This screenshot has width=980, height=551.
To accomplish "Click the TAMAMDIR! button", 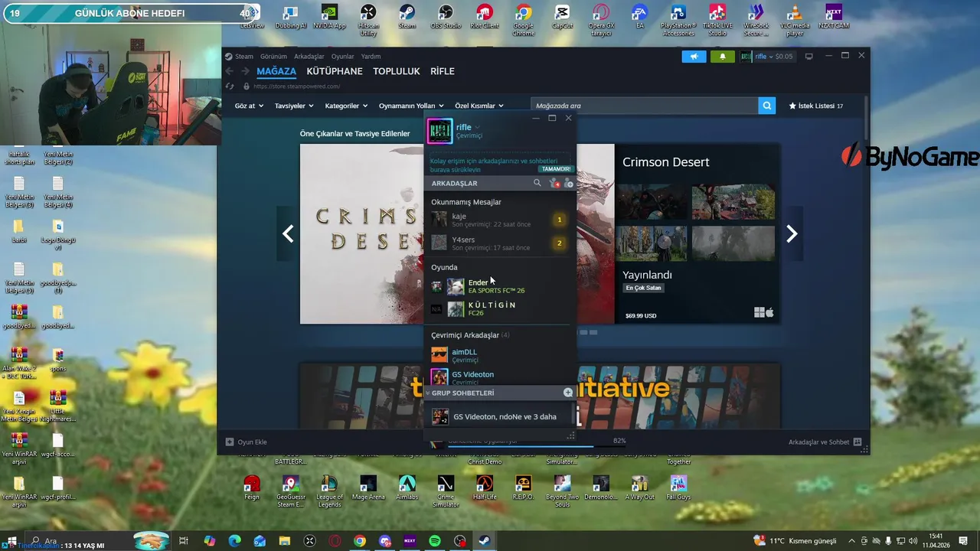I will [x=556, y=168].
